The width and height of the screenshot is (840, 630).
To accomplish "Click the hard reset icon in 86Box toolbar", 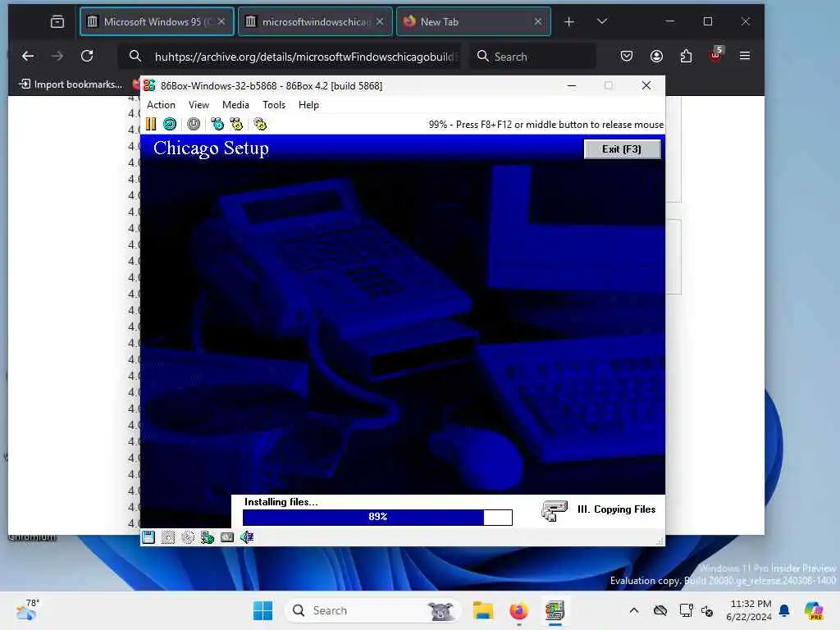I will [x=170, y=125].
